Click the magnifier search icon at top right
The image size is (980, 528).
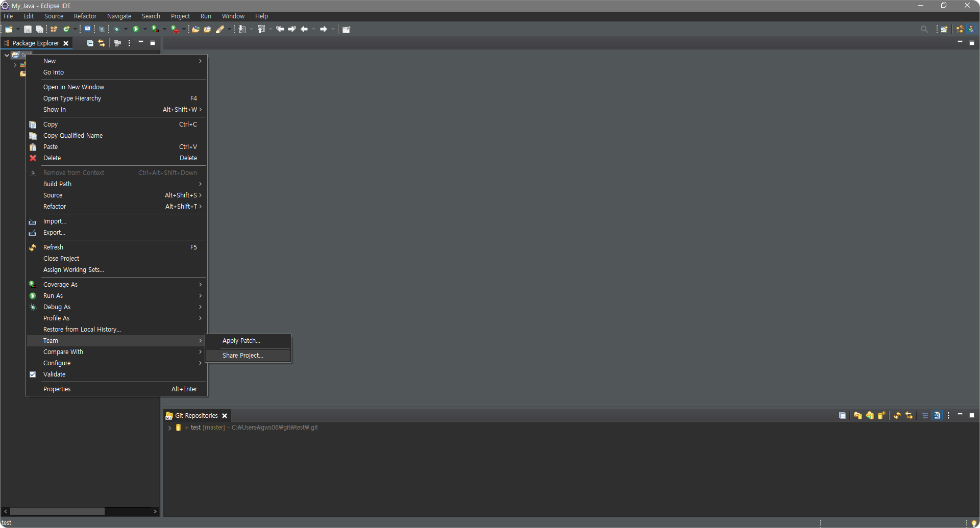pyautogui.click(x=924, y=30)
